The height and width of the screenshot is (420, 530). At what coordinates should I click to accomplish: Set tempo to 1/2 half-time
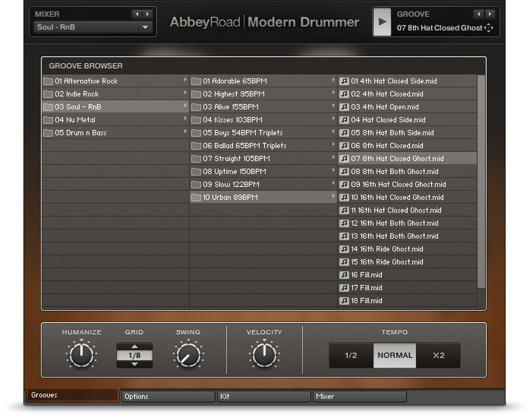(x=351, y=355)
